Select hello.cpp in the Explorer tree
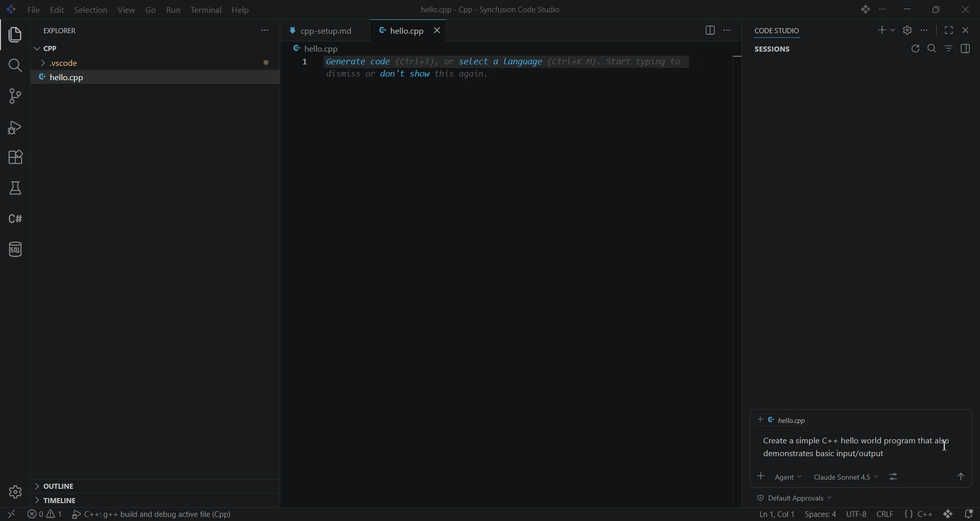980x521 pixels. click(155, 77)
